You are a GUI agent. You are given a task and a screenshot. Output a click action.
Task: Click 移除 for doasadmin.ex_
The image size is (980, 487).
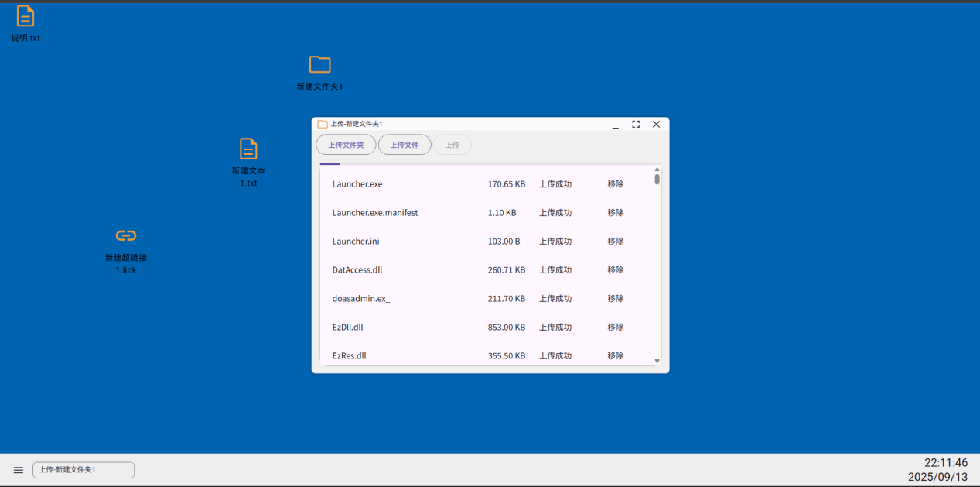point(616,299)
